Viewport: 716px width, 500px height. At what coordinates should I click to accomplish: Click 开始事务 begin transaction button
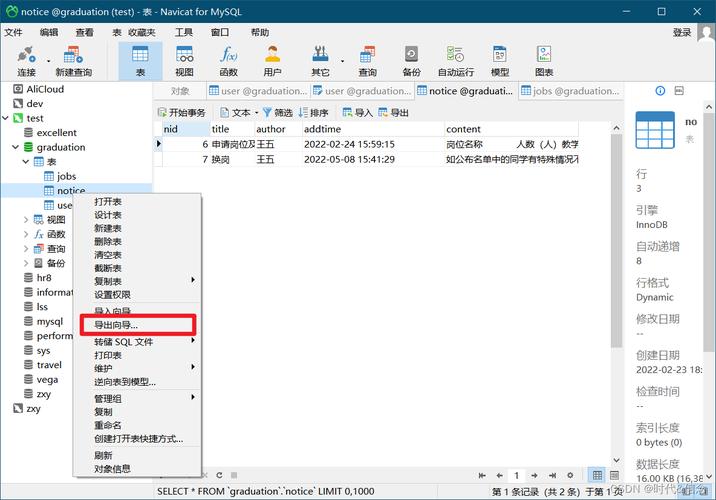coord(181,112)
